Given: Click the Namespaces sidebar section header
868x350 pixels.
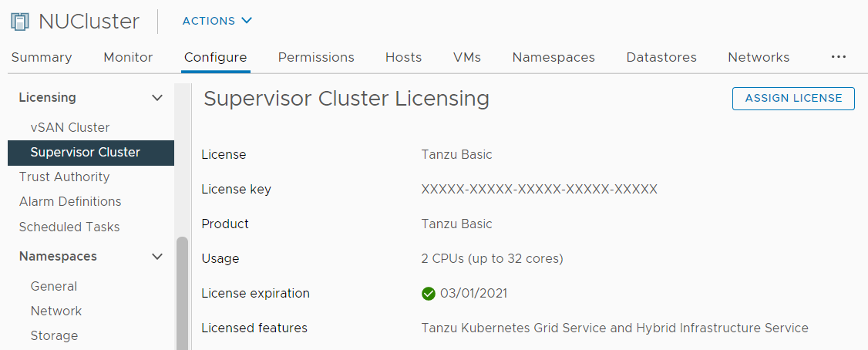Looking at the screenshot, I should coord(58,257).
